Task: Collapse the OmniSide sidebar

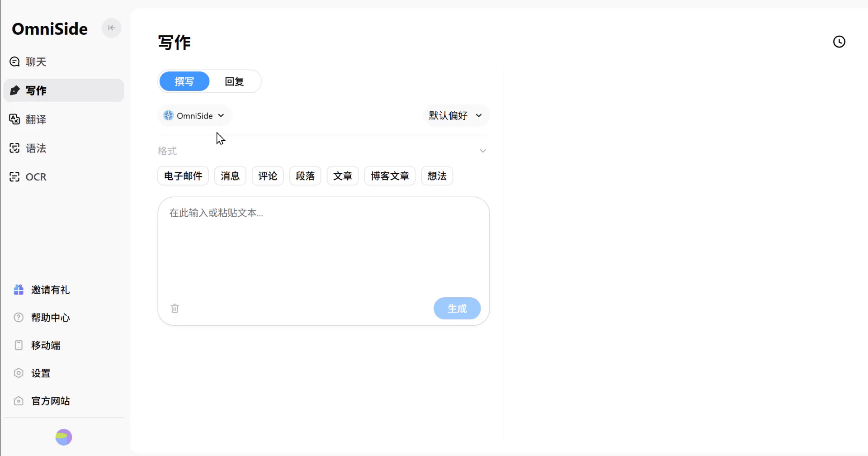Action: coord(111,28)
